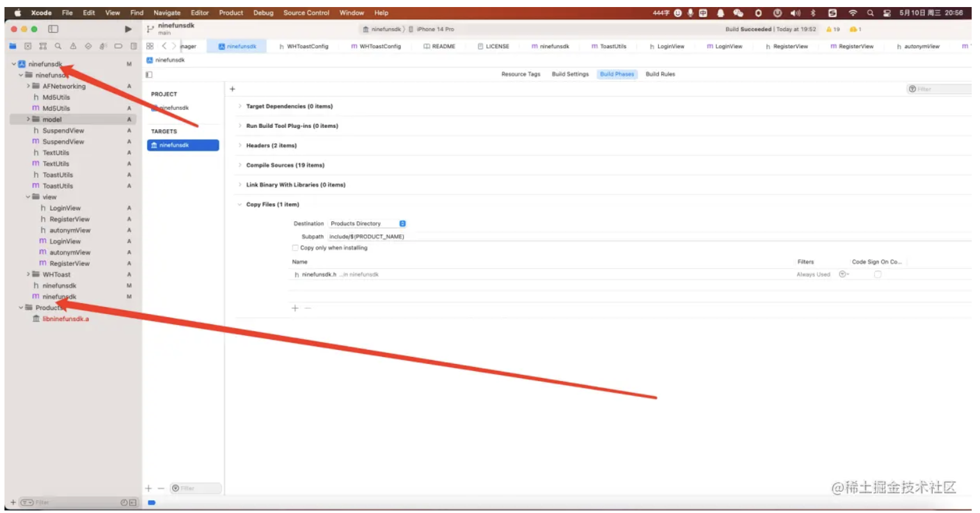Go forward with the editor forward arrow
Image resolution: width=980 pixels, height=513 pixels.
tap(173, 46)
